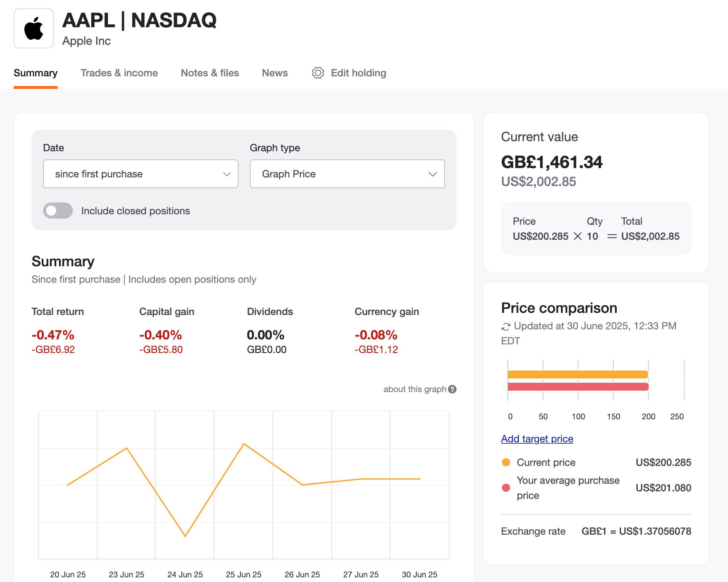Screen dimensions: 728x582
Task: Open the Graph type dropdown
Action: [347, 174]
